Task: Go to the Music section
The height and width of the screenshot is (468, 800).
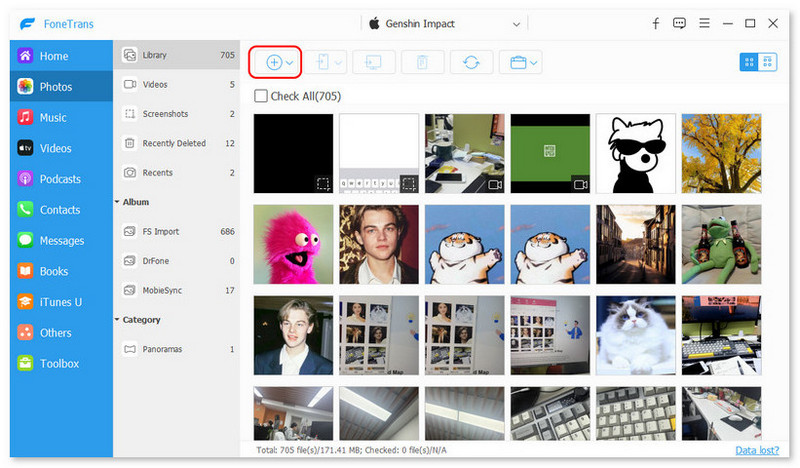Action: pyautogui.click(x=61, y=117)
